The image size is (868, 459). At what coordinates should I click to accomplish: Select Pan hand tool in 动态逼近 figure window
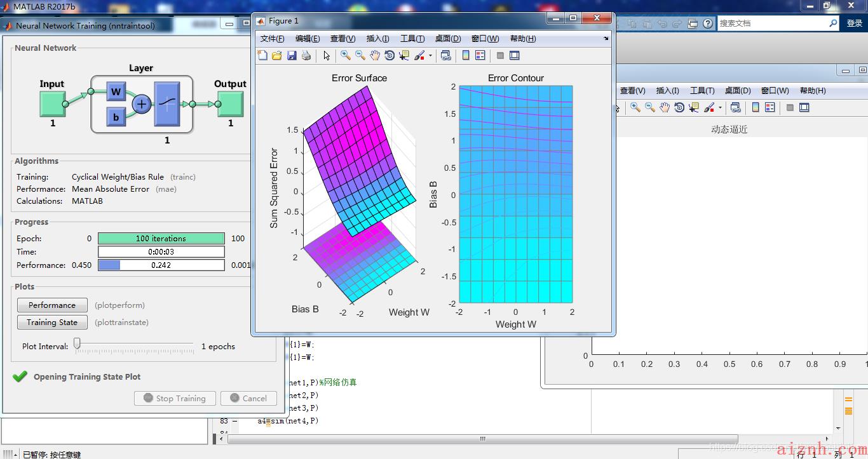[665, 108]
